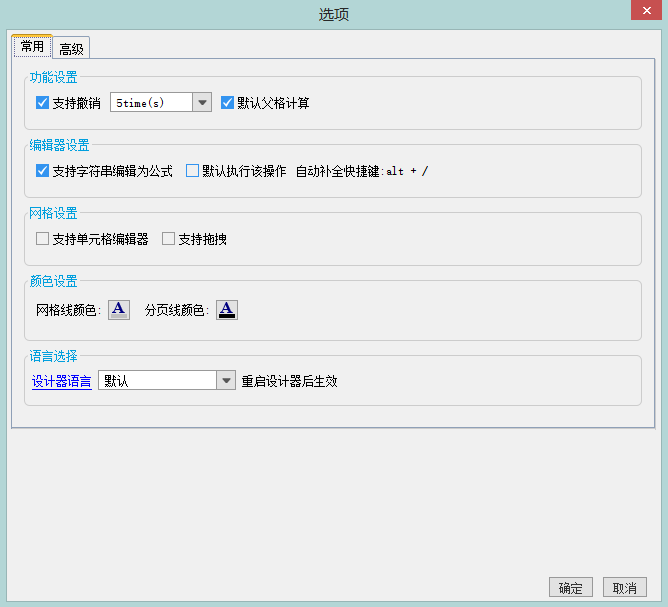Click the 确定 button

click(571, 587)
